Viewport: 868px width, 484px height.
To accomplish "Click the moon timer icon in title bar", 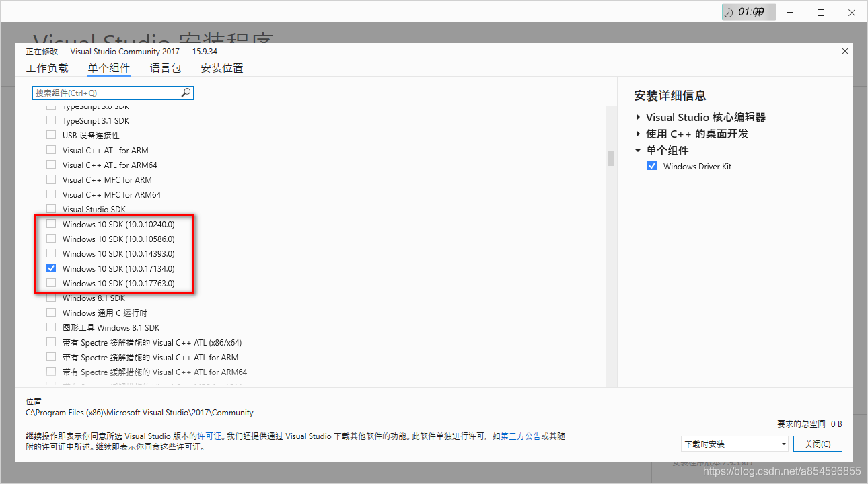I will pos(729,12).
